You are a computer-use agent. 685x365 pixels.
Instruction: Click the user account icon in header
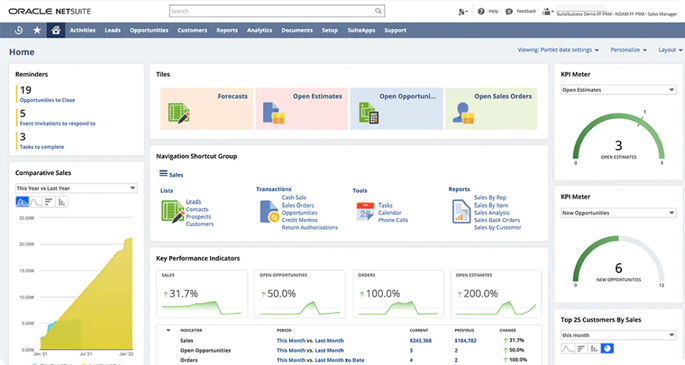[547, 12]
